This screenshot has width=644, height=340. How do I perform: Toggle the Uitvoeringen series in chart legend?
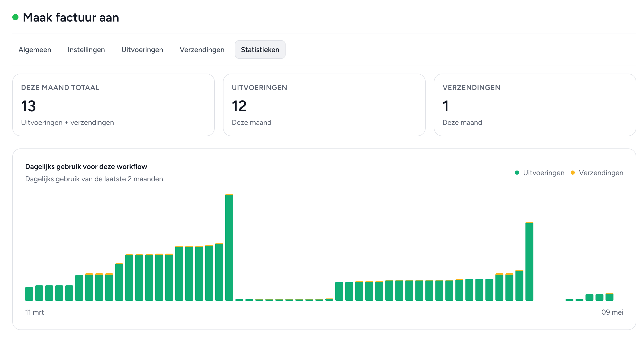(540, 173)
